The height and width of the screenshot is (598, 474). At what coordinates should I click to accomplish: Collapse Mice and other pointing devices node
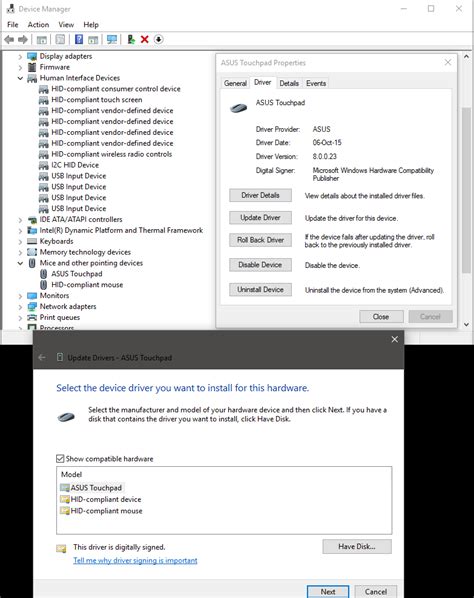point(20,263)
